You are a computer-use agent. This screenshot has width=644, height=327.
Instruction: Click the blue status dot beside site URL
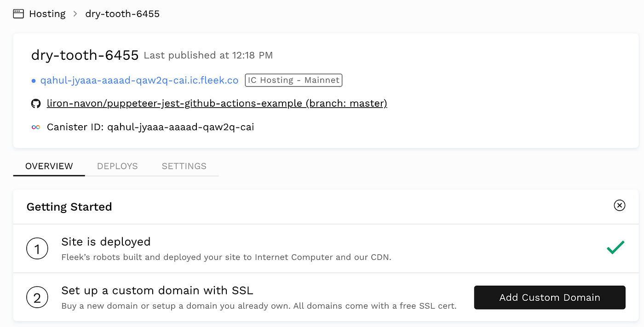click(x=34, y=81)
